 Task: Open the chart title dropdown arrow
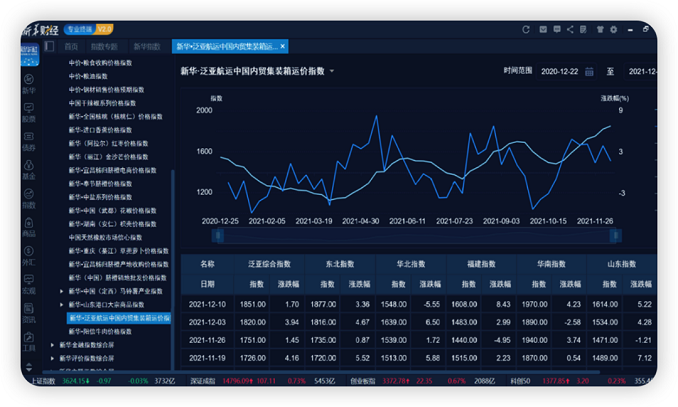click(332, 72)
